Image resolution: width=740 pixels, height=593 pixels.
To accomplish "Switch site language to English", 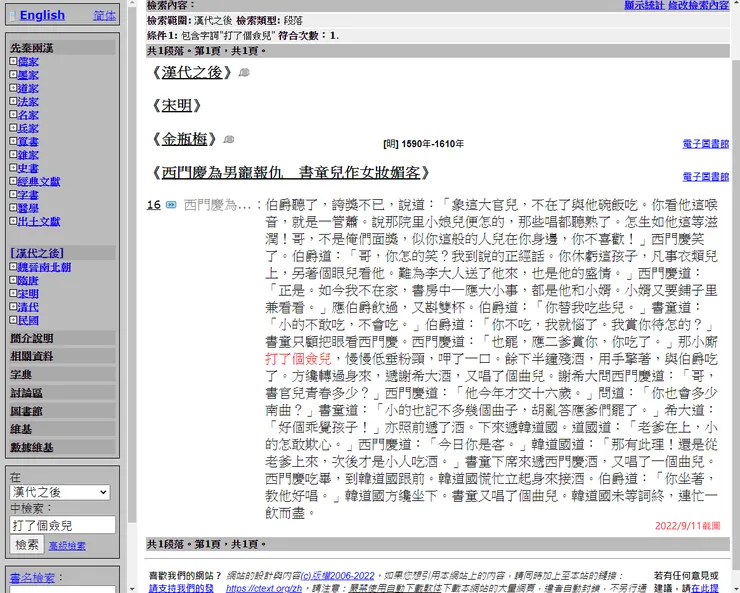I will 42,15.
